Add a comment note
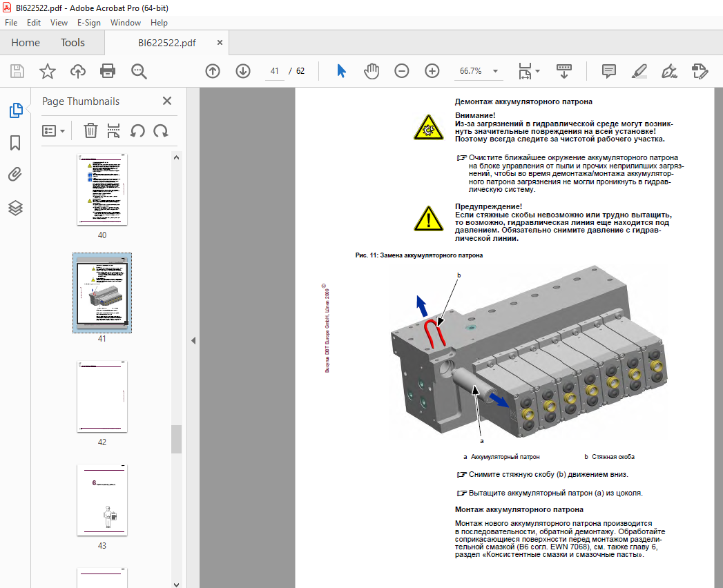 pos(608,71)
